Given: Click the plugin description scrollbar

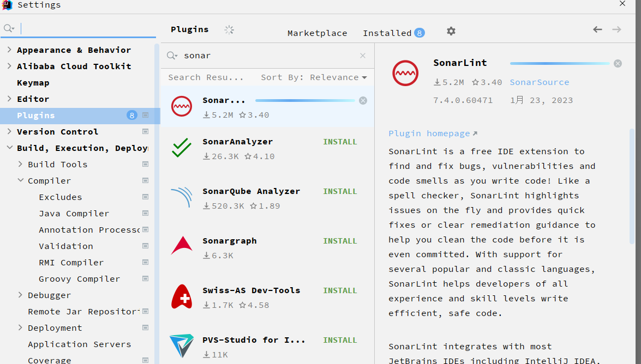Looking at the screenshot, I should (x=632, y=187).
